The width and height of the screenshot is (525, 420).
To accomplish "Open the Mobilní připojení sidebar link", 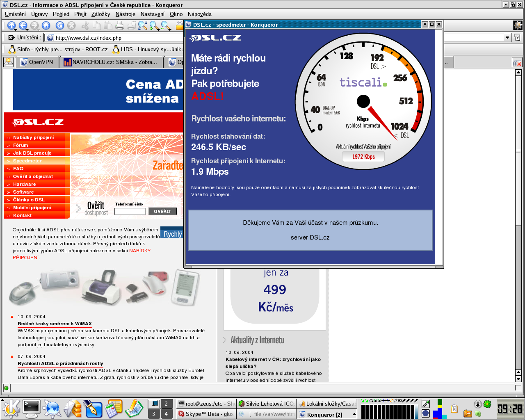I will tap(32, 208).
